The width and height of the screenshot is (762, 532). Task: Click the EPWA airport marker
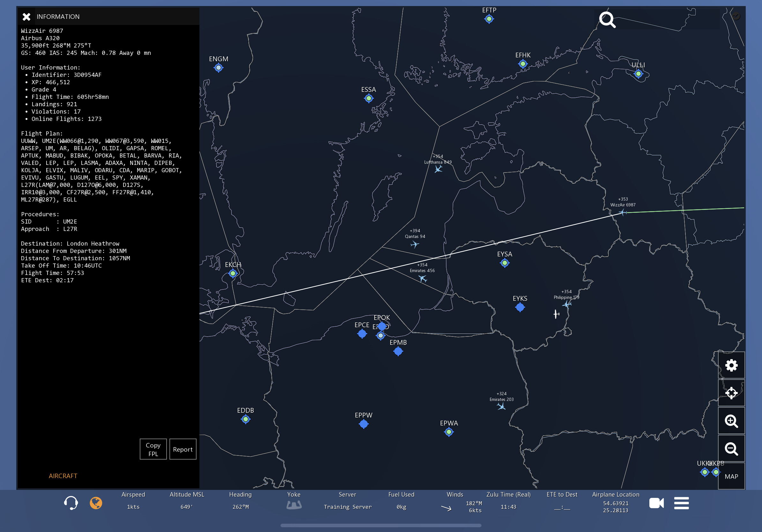click(449, 432)
